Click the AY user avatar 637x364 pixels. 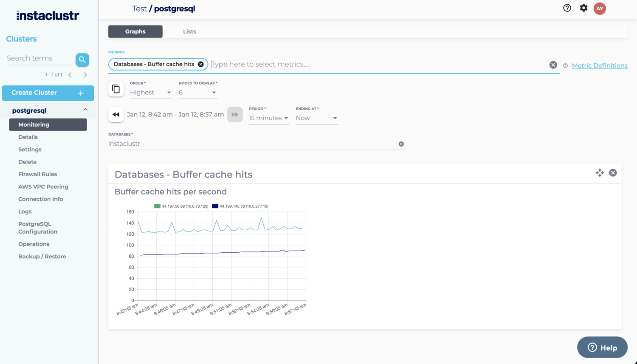point(600,8)
